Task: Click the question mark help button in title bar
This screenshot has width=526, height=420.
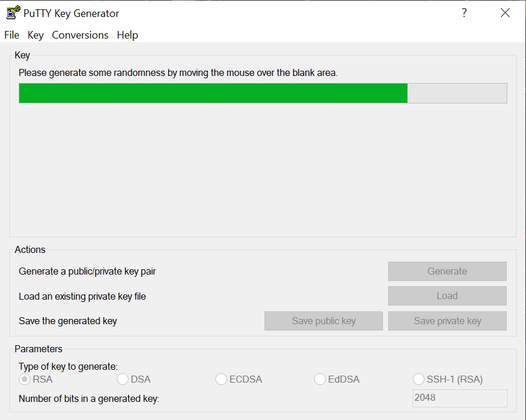Action: pos(464,13)
